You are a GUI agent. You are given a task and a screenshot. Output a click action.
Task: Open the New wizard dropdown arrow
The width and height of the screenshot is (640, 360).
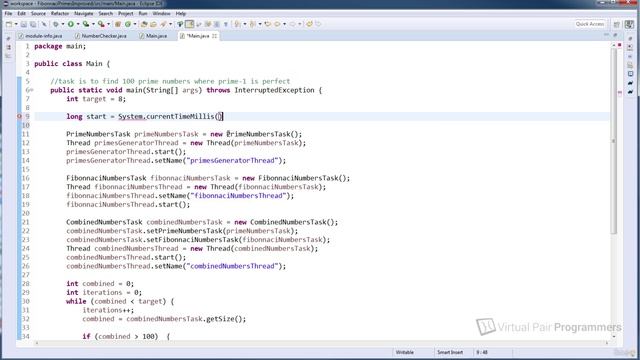(16, 24)
